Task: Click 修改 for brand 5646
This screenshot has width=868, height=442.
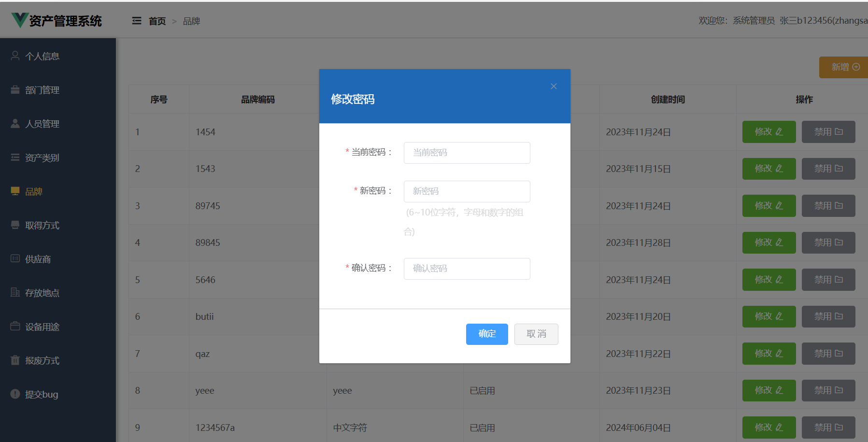Action: [769, 280]
